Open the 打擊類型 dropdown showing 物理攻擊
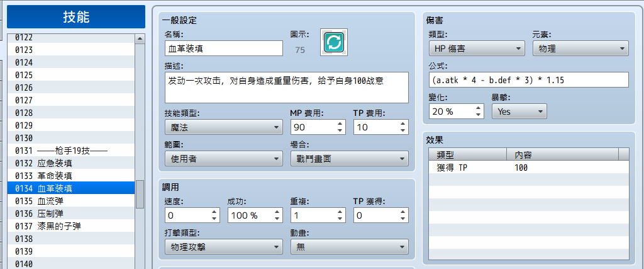Viewport: 644px width, 269px height. (x=224, y=247)
